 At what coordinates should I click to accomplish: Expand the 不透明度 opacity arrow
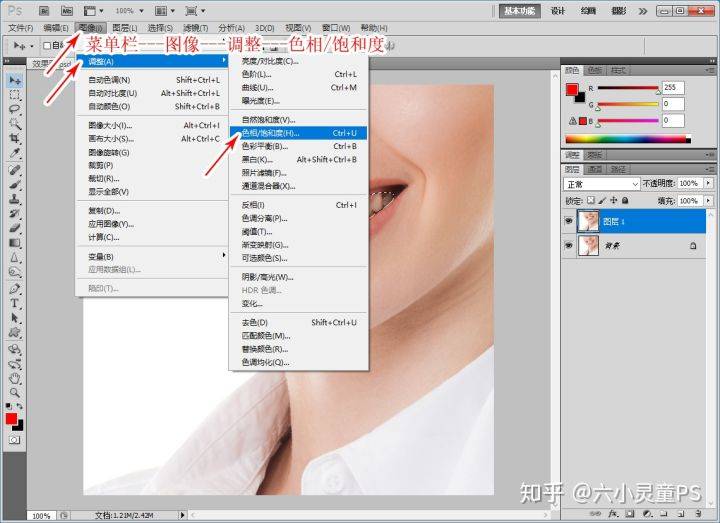click(709, 183)
